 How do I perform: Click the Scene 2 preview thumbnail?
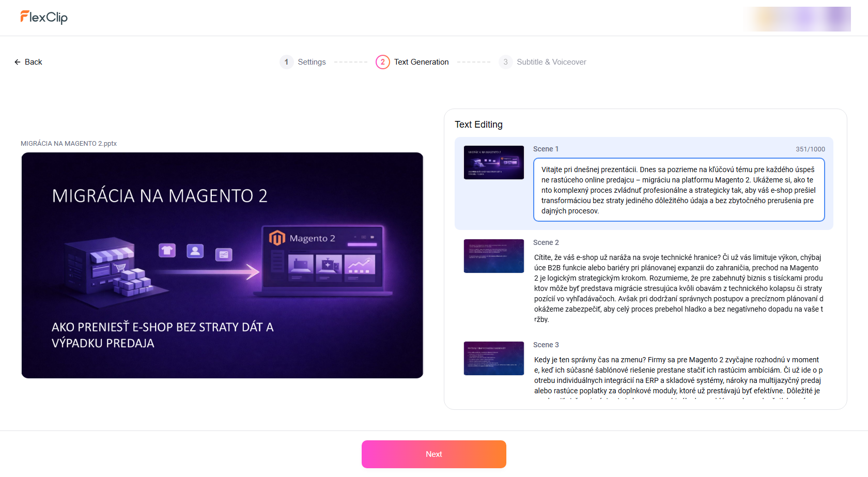point(493,256)
